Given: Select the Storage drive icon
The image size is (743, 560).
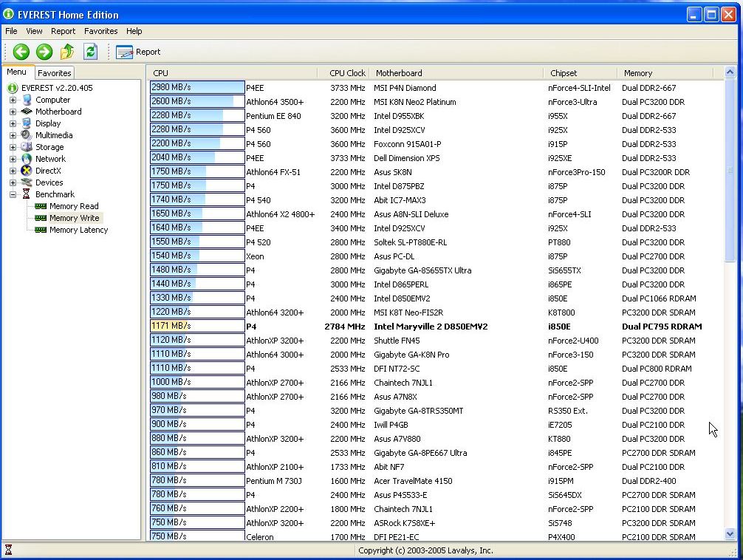Looking at the screenshot, I should point(27,147).
